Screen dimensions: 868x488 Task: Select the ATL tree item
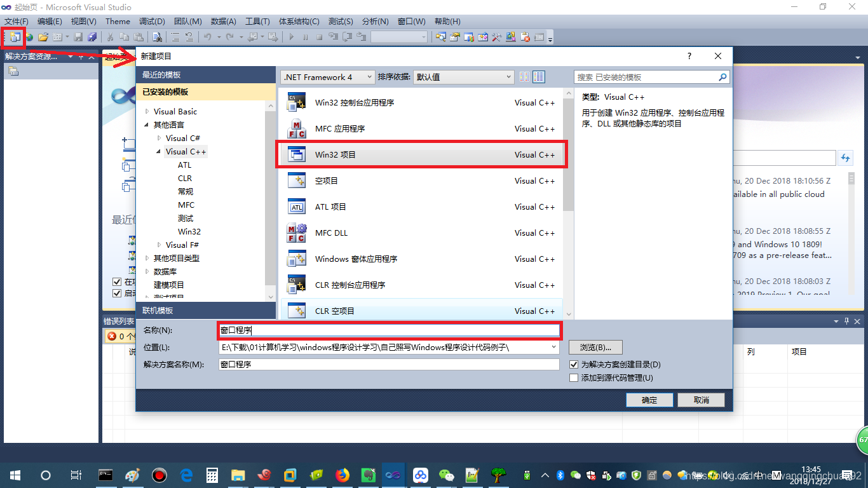click(184, 165)
